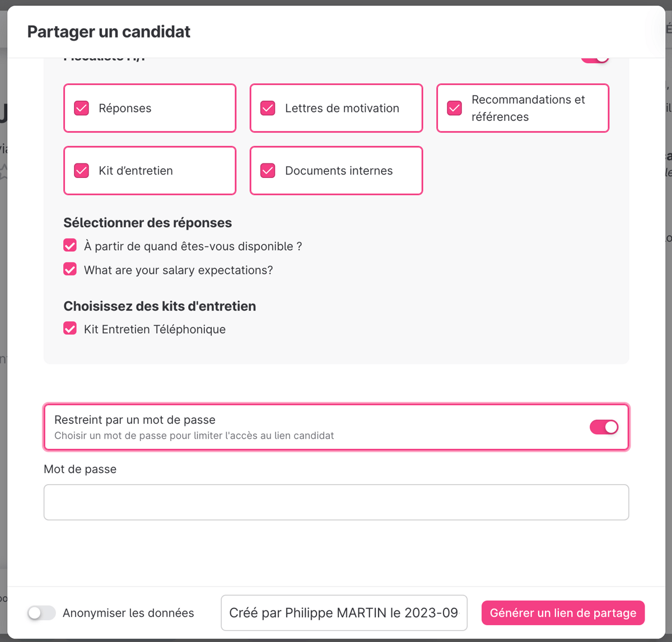Disable the password restriction toggle
672x642 pixels.
click(604, 427)
